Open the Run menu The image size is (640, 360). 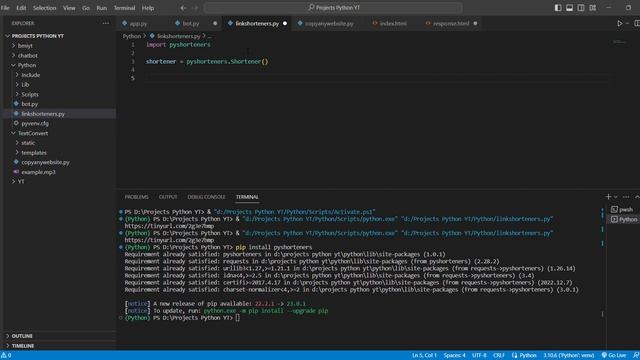pyautogui.click(x=102, y=8)
